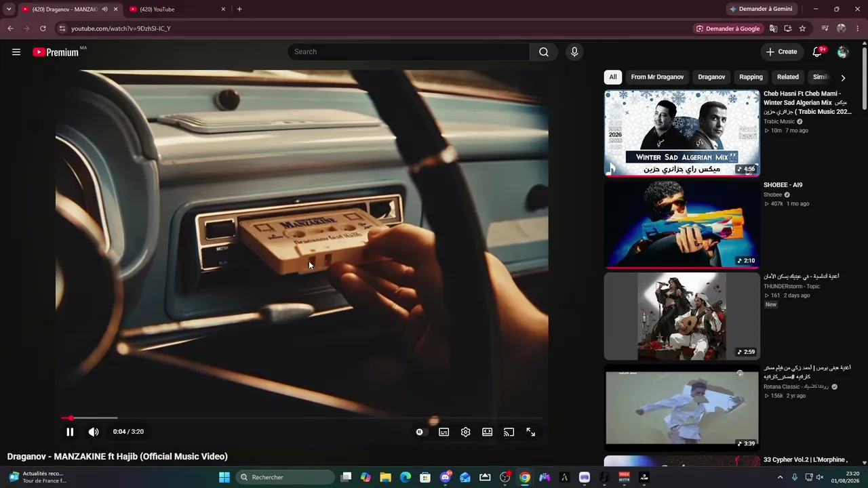Translate this page icon
Screen dimensions: 868x488
(x=773, y=28)
